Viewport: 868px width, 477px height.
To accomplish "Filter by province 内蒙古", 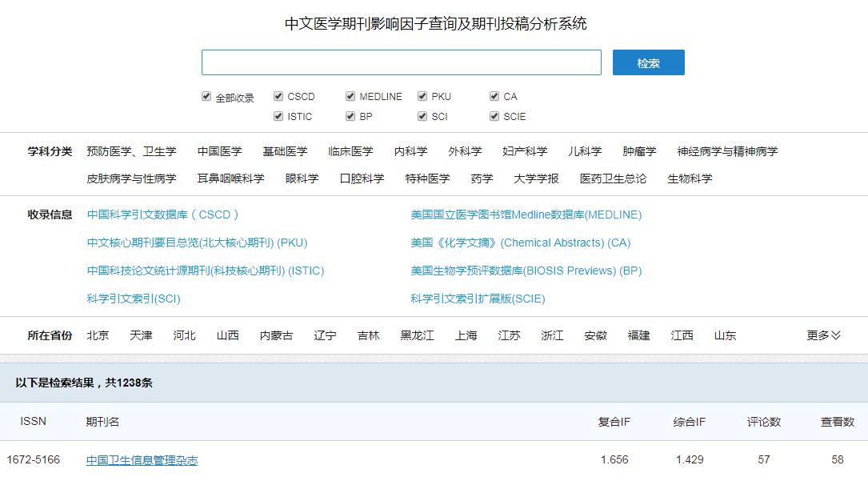I will pos(276,335).
